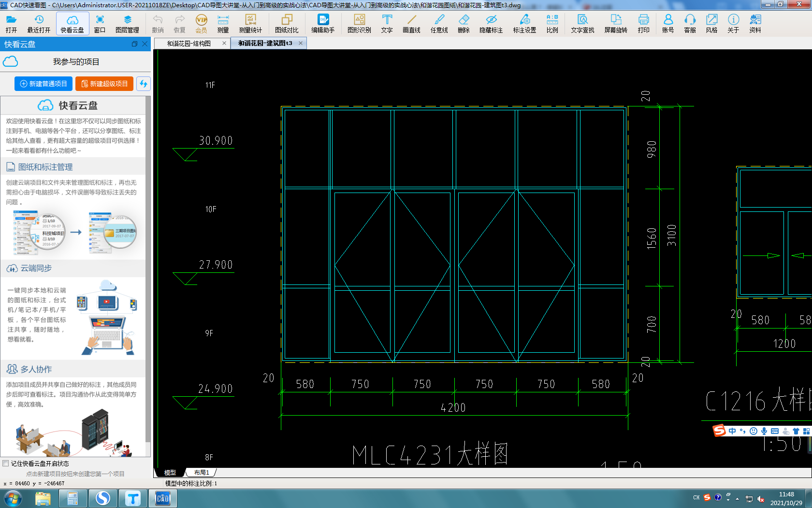Open the 编辑助手 edit assistant
The height and width of the screenshot is (508, 812).
pyautogui.click(x=323, y=23)
